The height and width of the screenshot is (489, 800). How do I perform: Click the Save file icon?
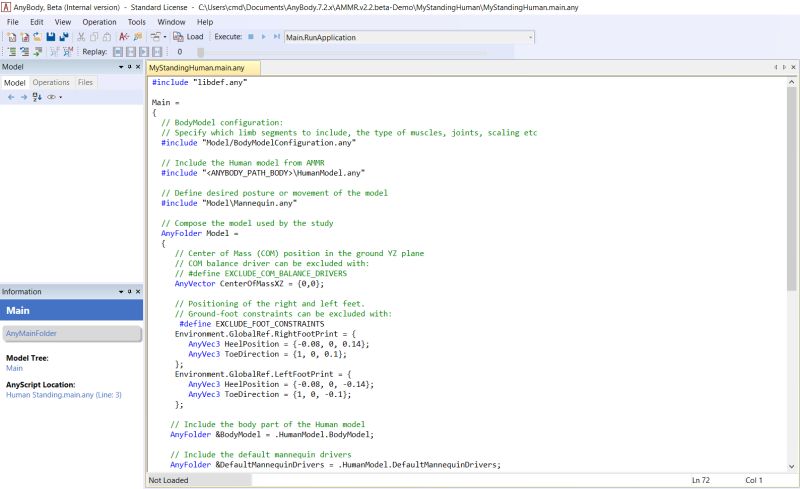coord(51,37)
